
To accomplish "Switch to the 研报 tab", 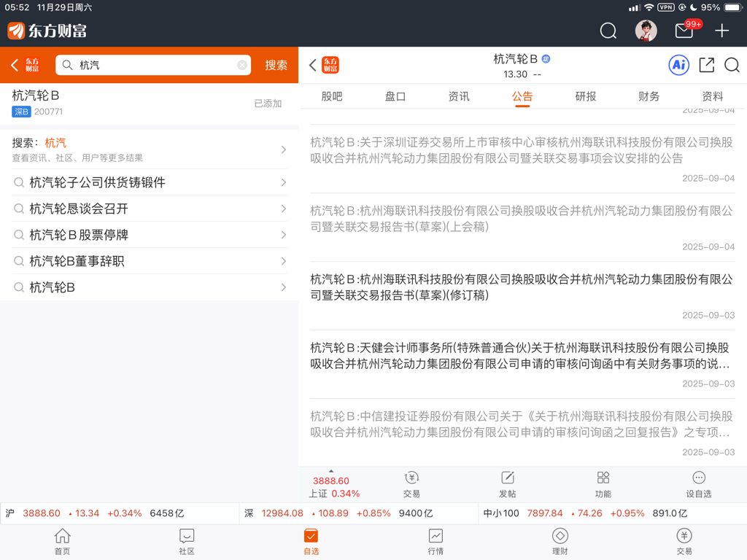I will (586, 97).
